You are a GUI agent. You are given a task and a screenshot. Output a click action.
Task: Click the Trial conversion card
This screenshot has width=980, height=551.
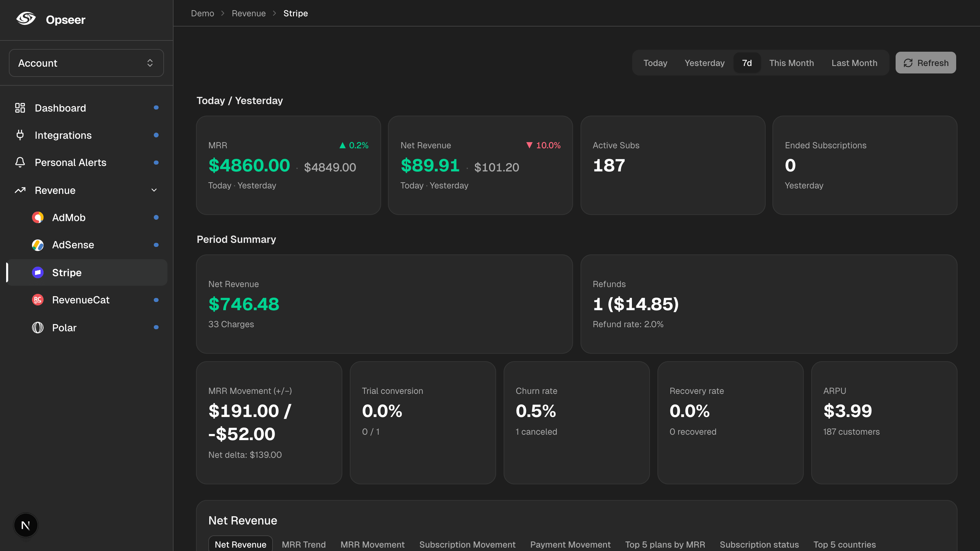click(x=423, y=422)
